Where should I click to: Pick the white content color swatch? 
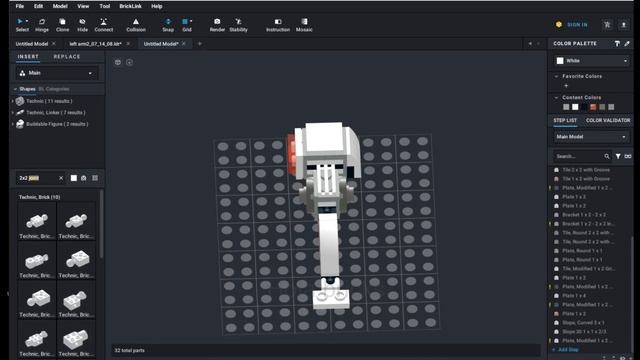pos(575,107)
